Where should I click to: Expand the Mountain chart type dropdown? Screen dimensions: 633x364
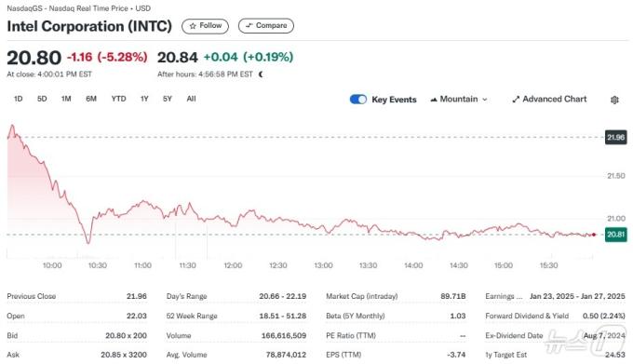point(459,100)
